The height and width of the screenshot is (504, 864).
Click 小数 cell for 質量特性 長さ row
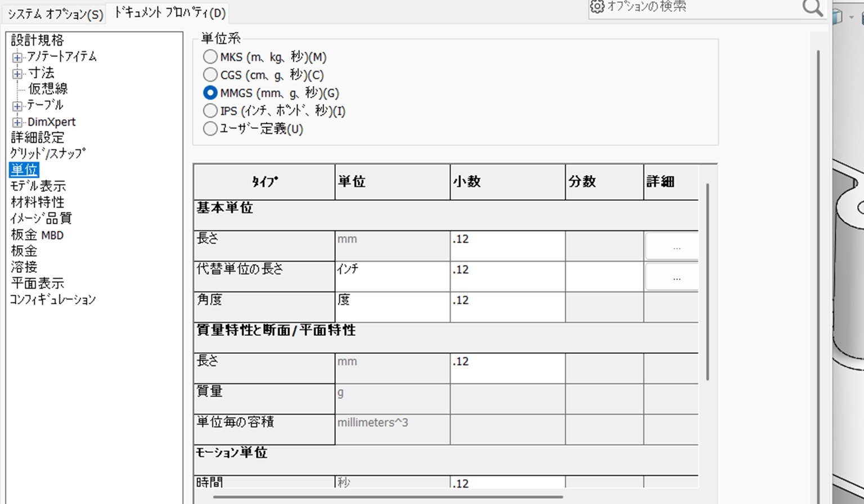click(507, 368)
